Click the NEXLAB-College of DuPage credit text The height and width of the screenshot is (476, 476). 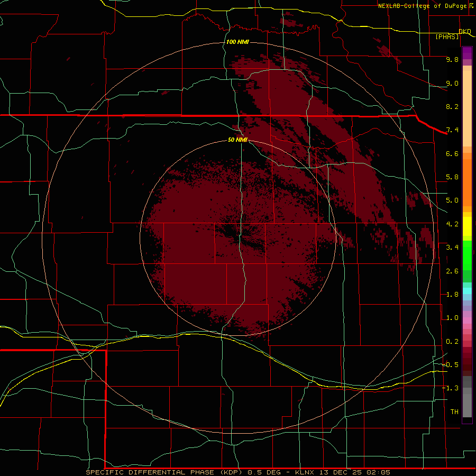pos(422,6)
